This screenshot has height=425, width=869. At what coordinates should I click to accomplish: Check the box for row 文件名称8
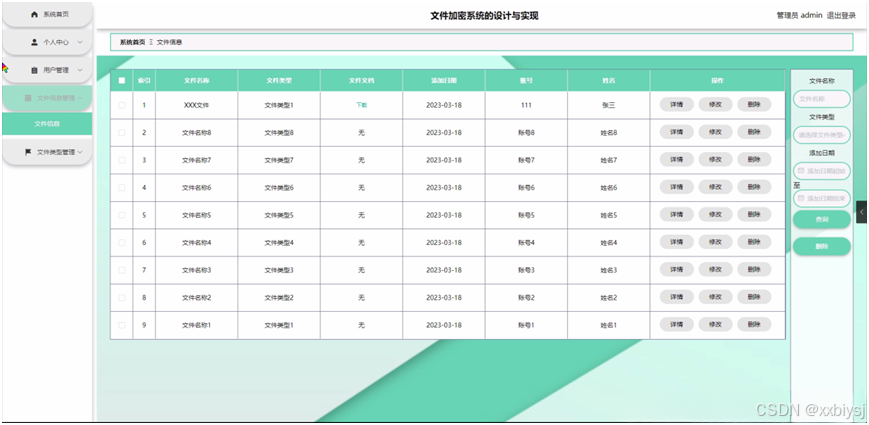(x=122, y=132)
